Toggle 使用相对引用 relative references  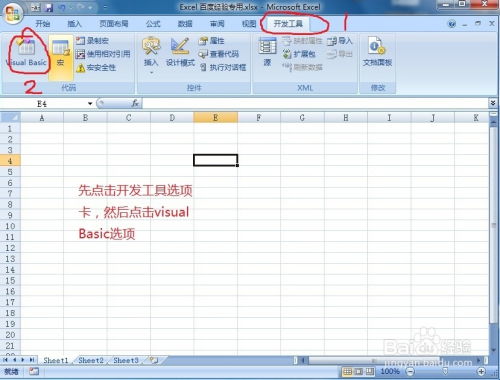coord(103,54)
